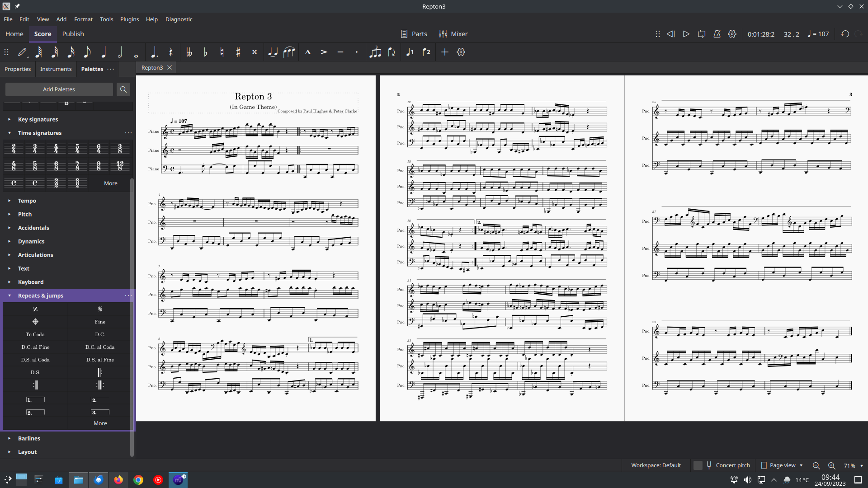The height and width of the screenshot is (488, 868).
Task: Zoom out the score view
Action: click(816, 465)
